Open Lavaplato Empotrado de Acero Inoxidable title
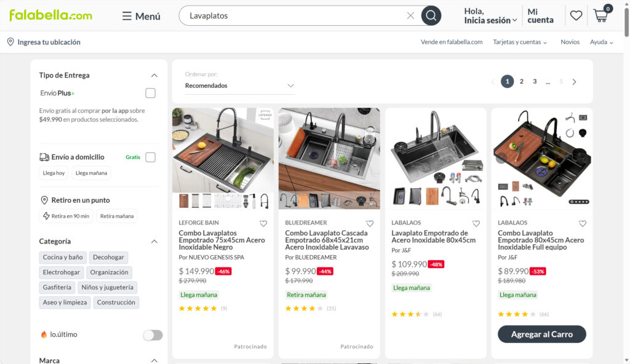The image size is (630, 364). (x=434, y=236)
